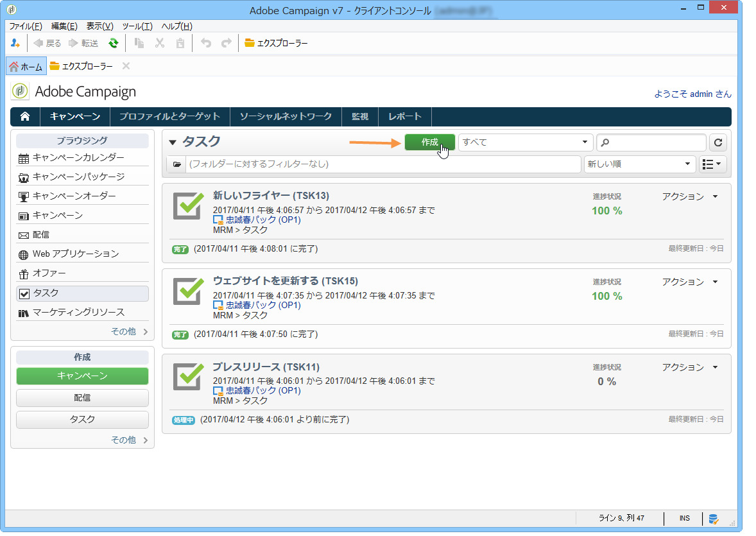Image resolution: width=756 pixels, height=536 pixels.
Task: Close the エクスプローラー tab
Action: point(126,66)
